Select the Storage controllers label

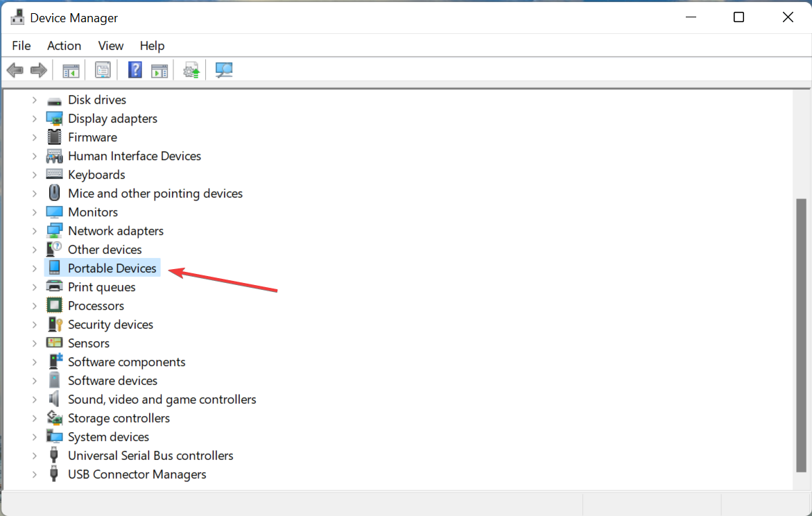[x=119, y=418]
